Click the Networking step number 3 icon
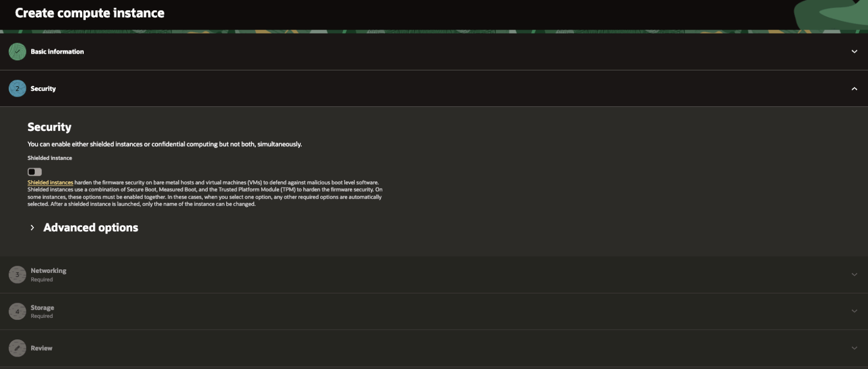This screenshot has width=868, height=369. [x=17, y=274]
